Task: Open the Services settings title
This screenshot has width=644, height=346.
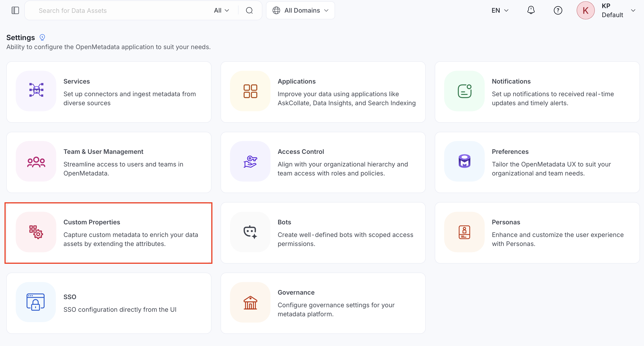Action: (x=77, y=81)
